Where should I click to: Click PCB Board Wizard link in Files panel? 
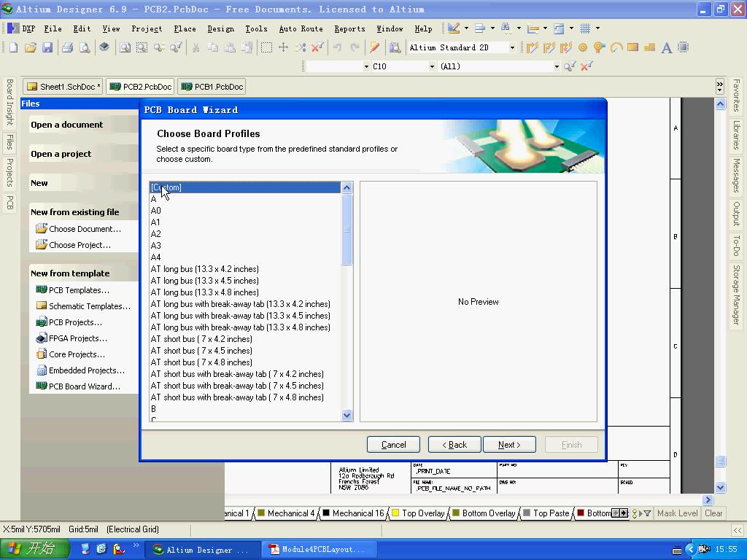click(85, 386)
